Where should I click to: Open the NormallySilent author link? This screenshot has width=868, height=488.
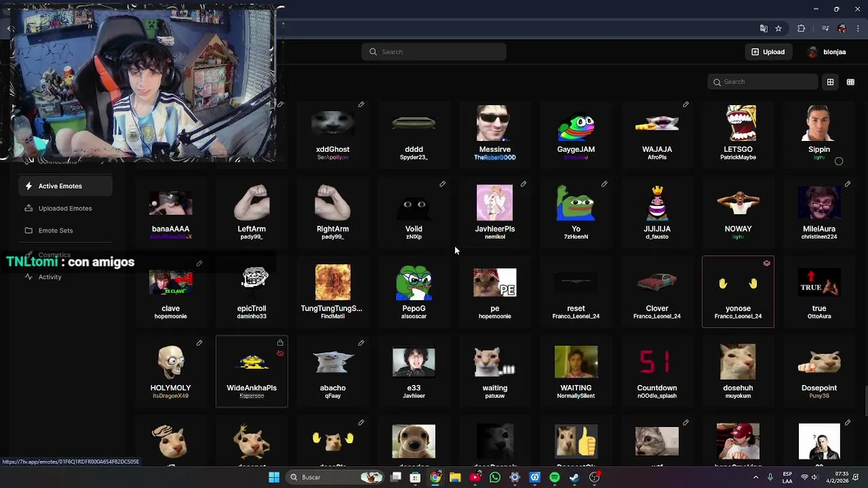coord(576,396)
